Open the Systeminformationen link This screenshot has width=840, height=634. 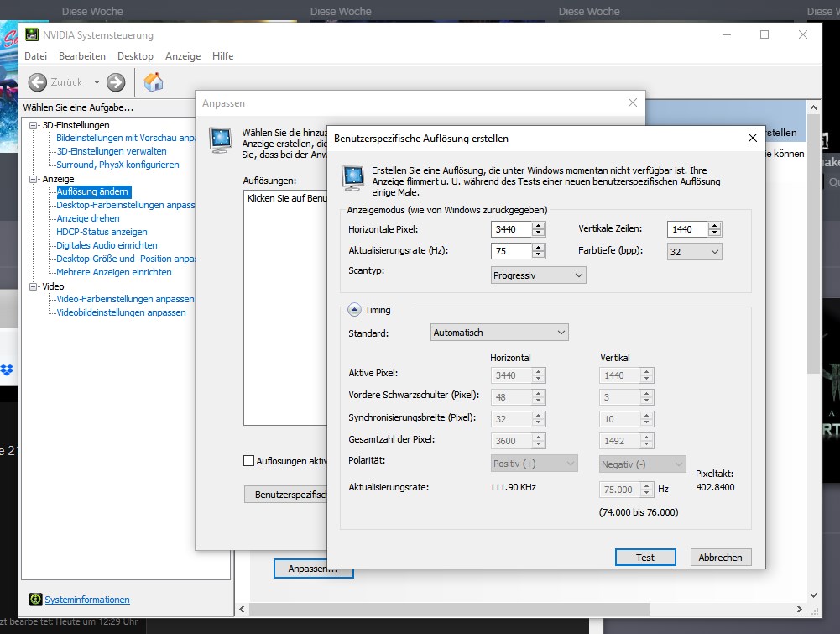(86, 600)
